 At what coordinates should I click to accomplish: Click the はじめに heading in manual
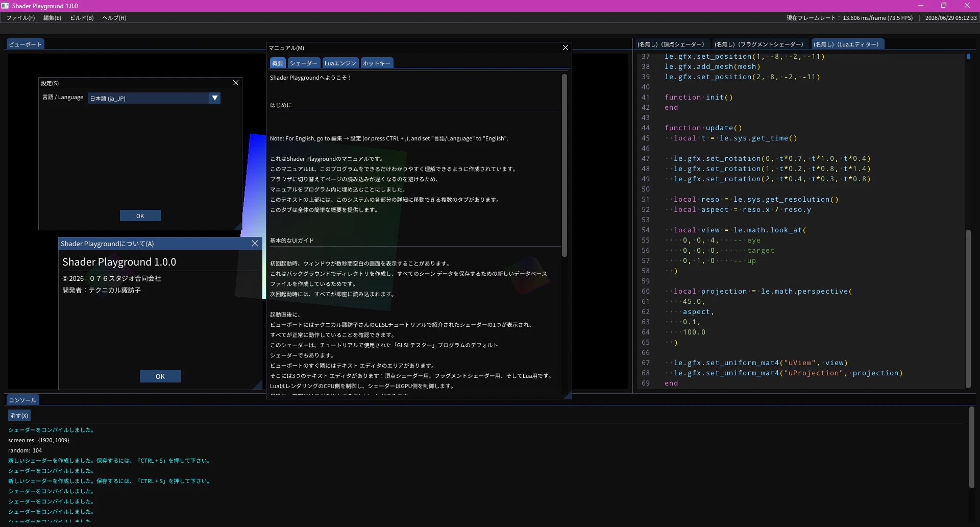(x=281, y=105)
